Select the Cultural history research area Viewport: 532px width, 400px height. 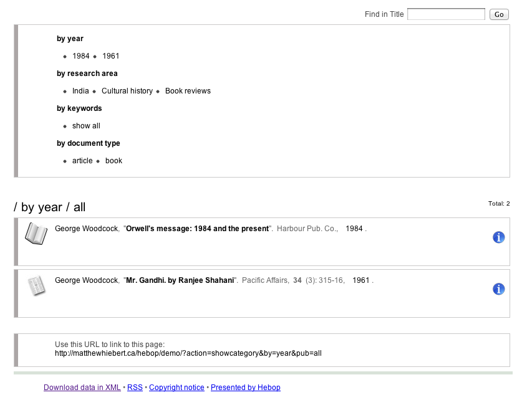point(127,90)
